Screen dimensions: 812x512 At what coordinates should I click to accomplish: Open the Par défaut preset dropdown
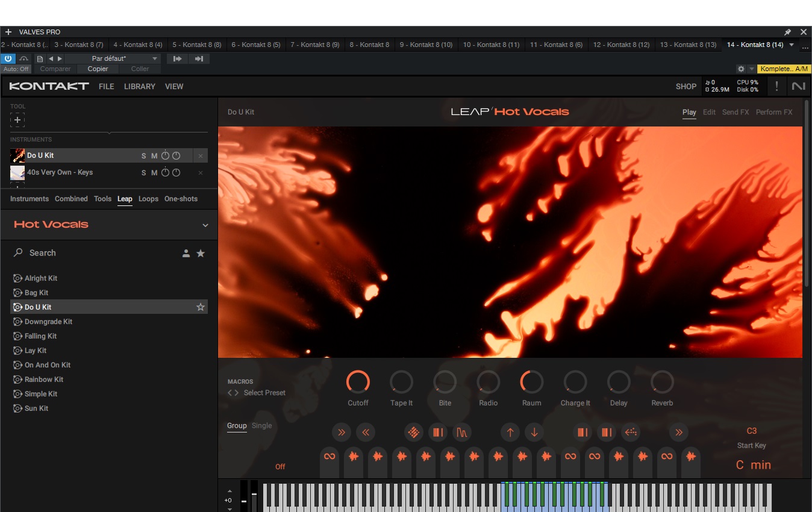[112, 58]
